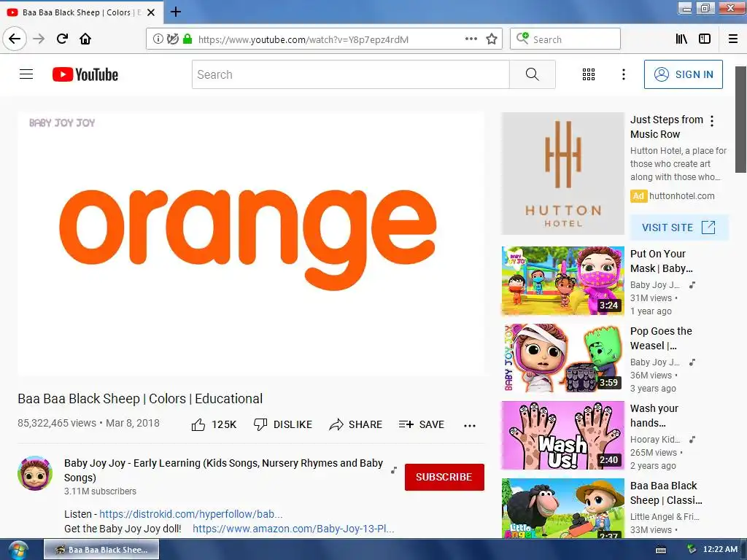Open a new tab with plus button
The width and height of the screenshot is (747, 560).
(176, 12)
